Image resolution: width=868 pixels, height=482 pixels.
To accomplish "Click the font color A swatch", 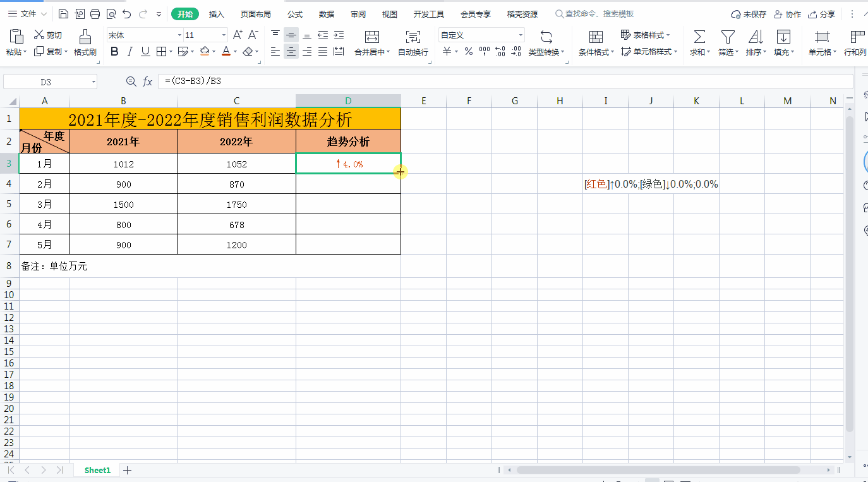I will [226, 52].
